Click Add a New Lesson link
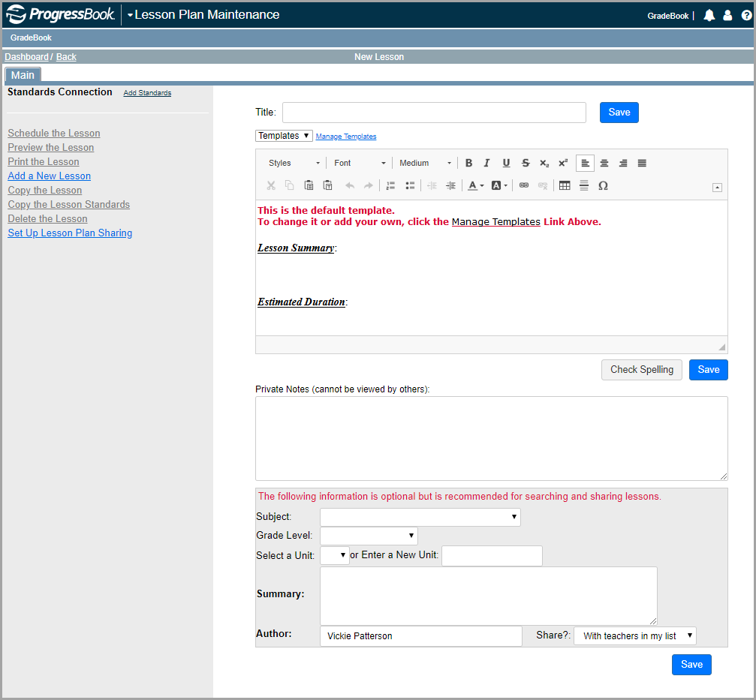The image size is (756, 700). point(50,176)
